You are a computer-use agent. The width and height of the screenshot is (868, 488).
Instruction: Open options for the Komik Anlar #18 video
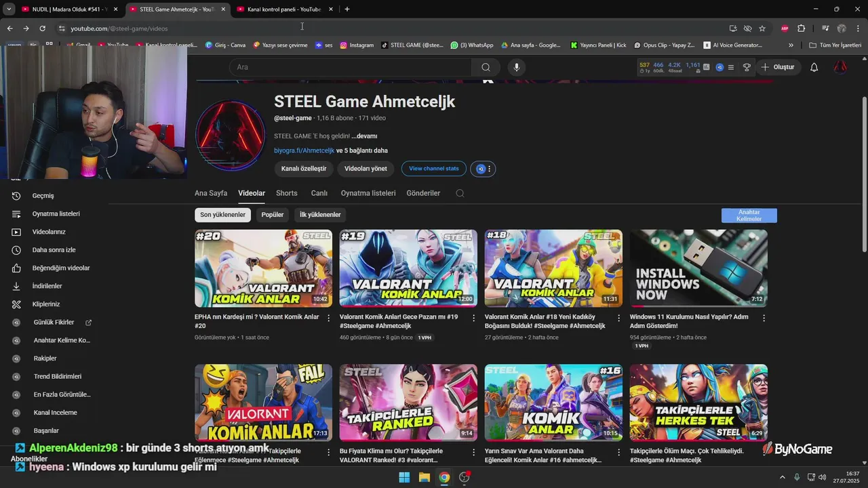tap(618, 318)
